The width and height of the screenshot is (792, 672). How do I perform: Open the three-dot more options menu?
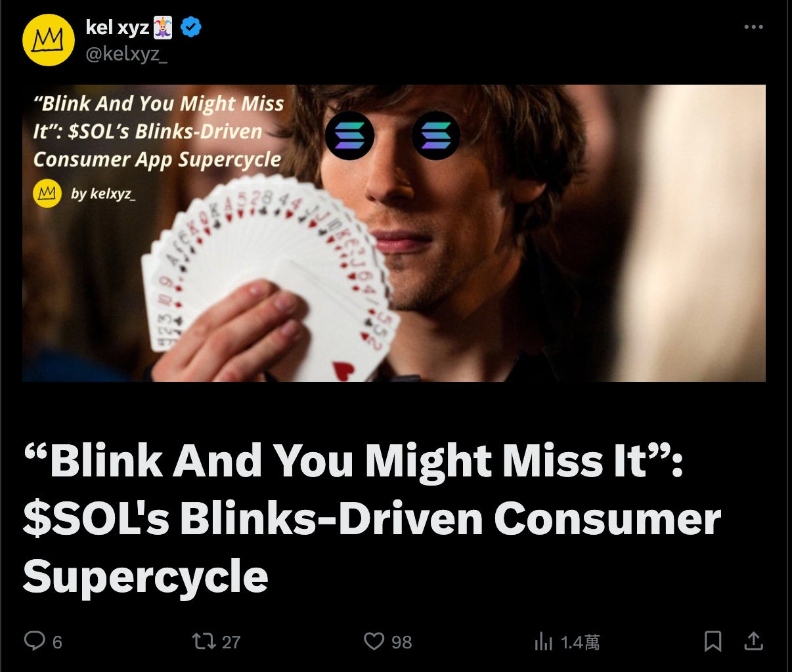pyautogui.click(x=753, y=28)
